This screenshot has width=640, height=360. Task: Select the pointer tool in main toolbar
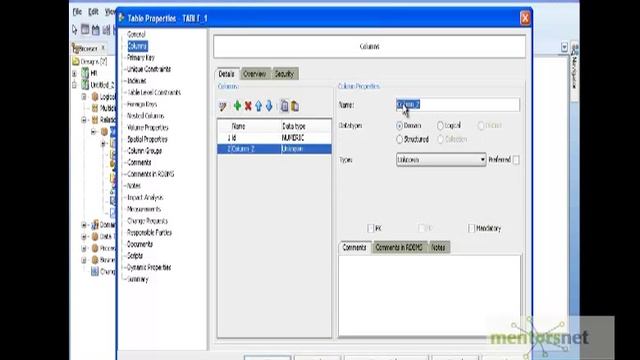point(74,29)
